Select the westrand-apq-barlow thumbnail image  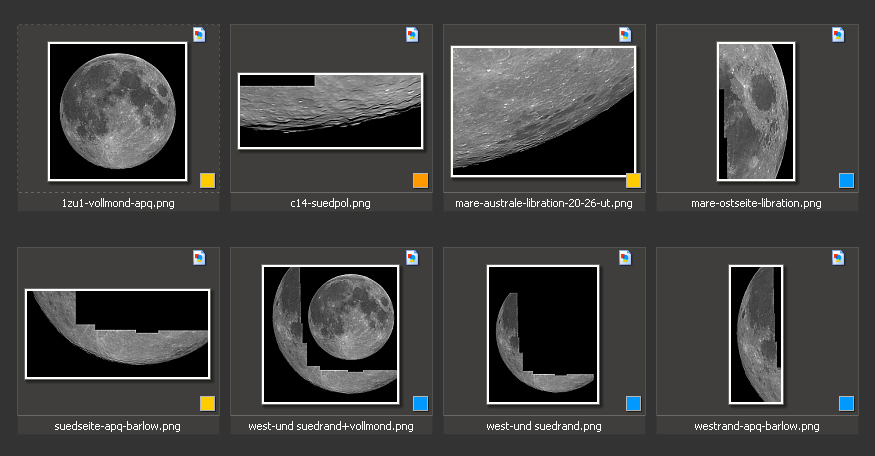coord(756,334)
